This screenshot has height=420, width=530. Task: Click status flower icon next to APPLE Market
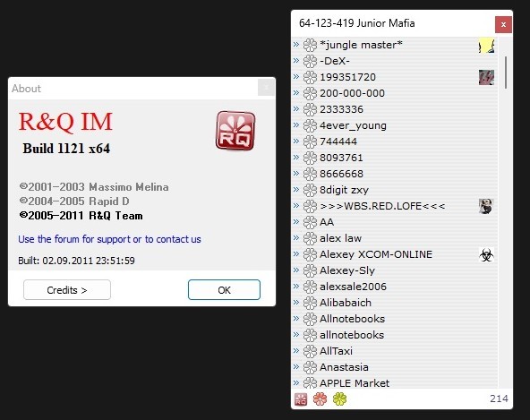click(x=310, y=382)
